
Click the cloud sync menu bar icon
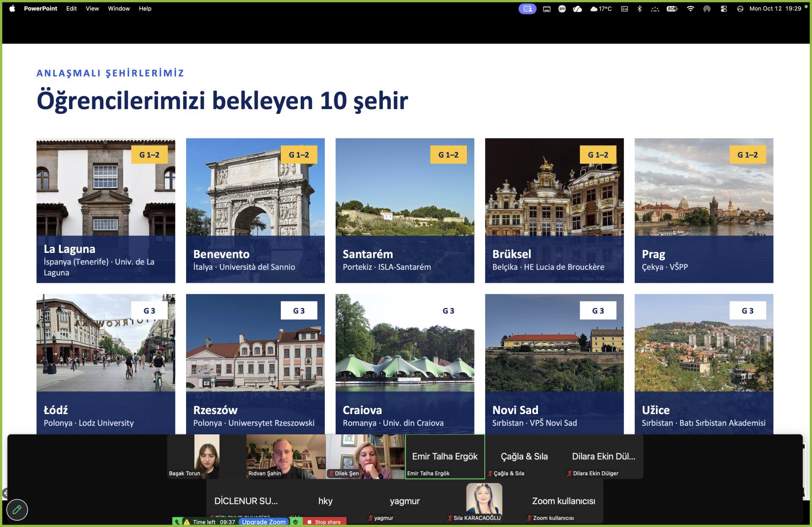point(577,8)
